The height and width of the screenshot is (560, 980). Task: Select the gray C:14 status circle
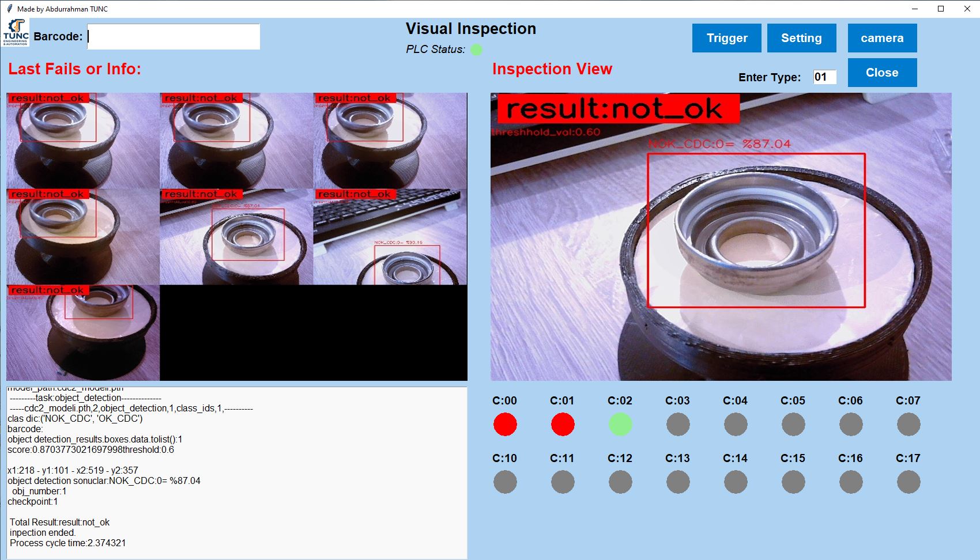(736, 482)
